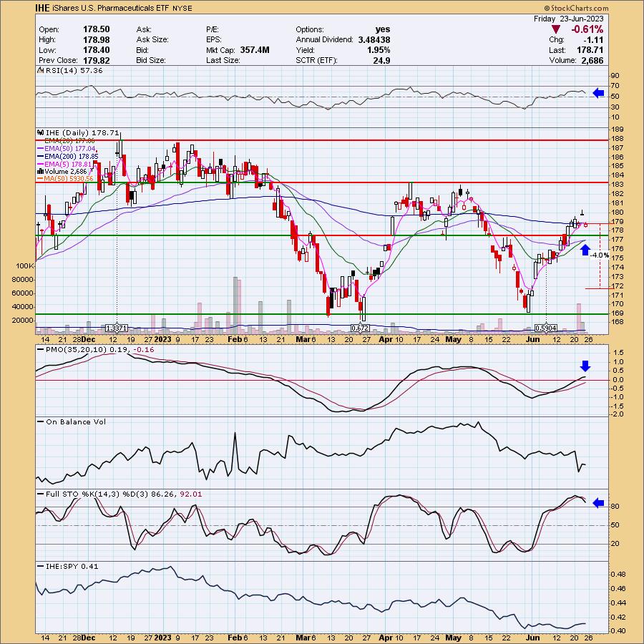The image size is (644, 644).
Task: Click the volume bars icon in price legend
Action: pyautogui.click(x=40, y=171)
